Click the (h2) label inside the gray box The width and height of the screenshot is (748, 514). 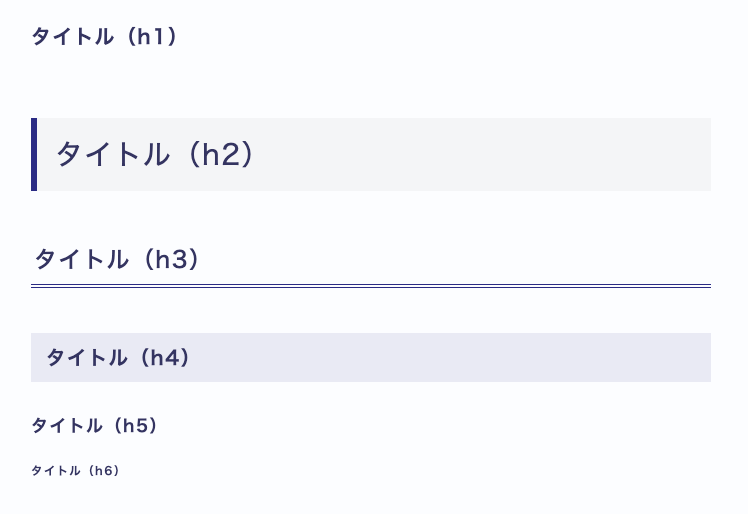tap(220, 154)
